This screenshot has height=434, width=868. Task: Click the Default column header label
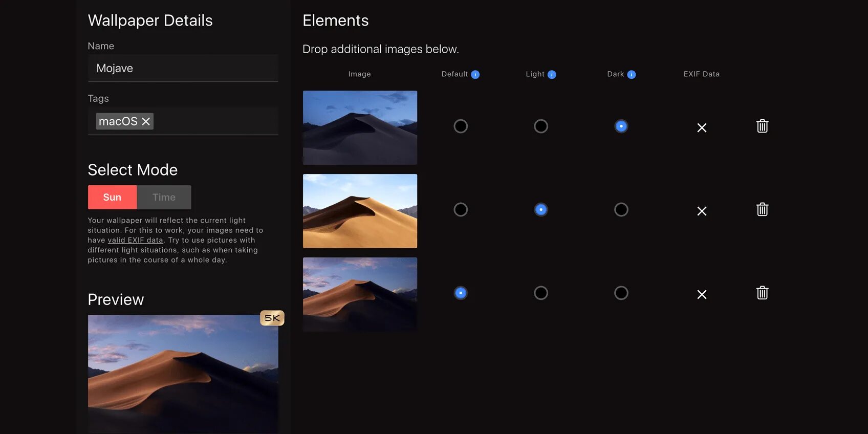click(x=454, y=74)
